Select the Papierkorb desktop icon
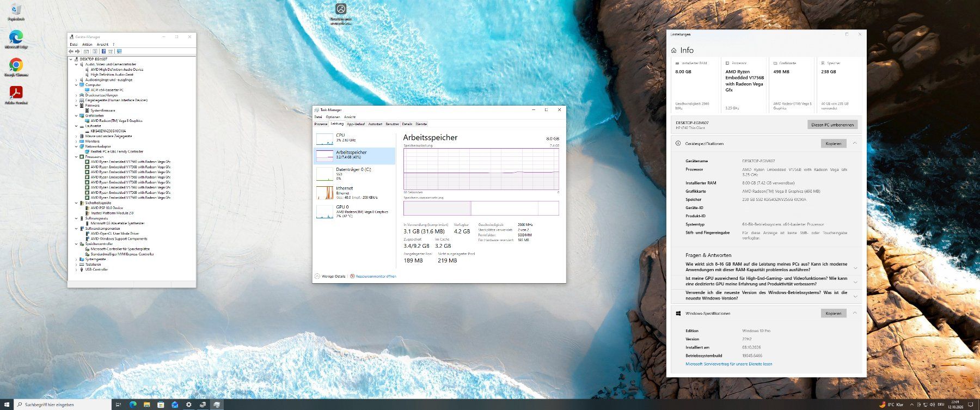This screenshot has width=980, height=410. click(16, 11)
